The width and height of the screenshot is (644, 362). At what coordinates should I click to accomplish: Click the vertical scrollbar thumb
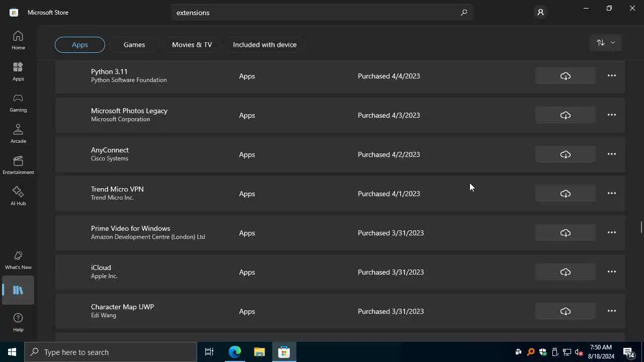coord(641,227)
